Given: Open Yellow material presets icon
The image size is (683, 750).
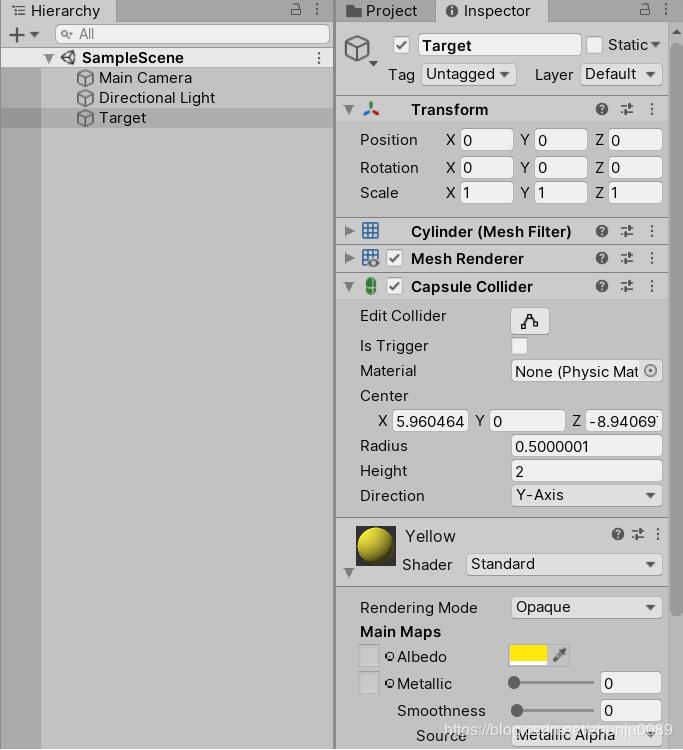Looking at the screenshot, I should pos(638,534).
